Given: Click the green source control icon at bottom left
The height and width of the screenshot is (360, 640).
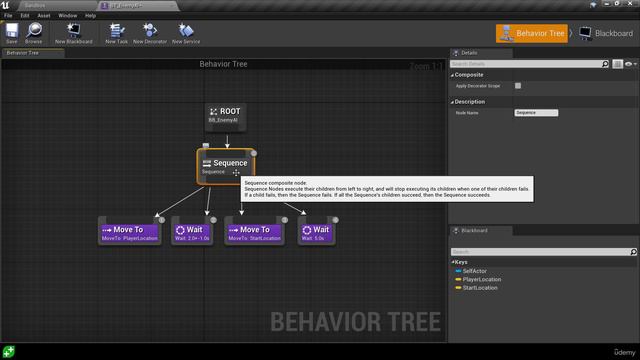Looking at the screenshot, I should coord(8,351).
